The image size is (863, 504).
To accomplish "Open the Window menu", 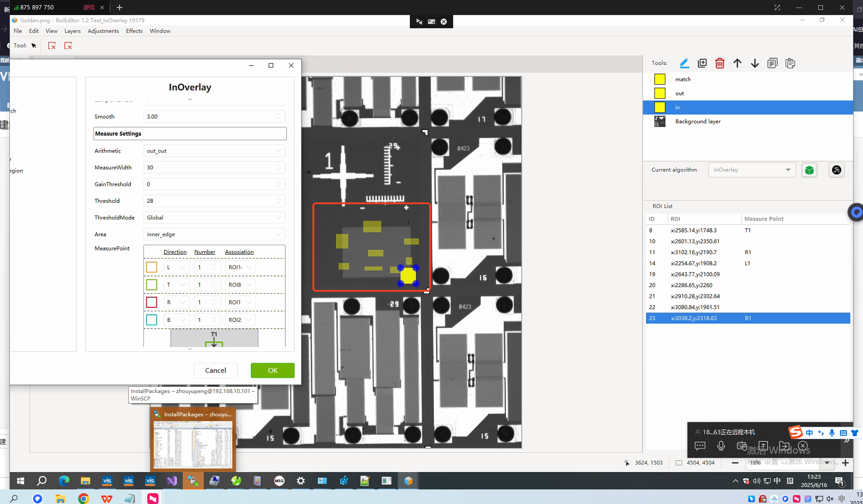I will (x=160, y=31).
